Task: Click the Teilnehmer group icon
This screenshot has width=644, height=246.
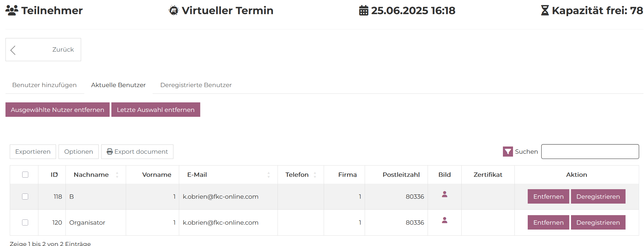Action: click(12, 11)
